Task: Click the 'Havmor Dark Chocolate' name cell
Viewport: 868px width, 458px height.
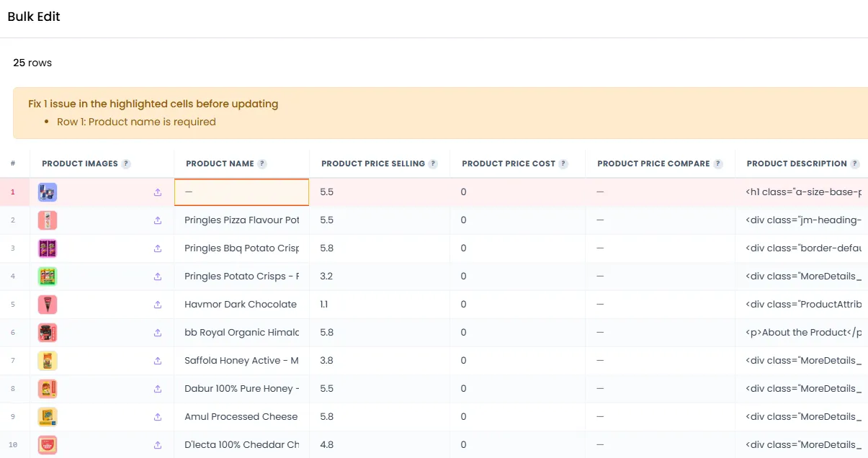Action: tap(242, 305)
